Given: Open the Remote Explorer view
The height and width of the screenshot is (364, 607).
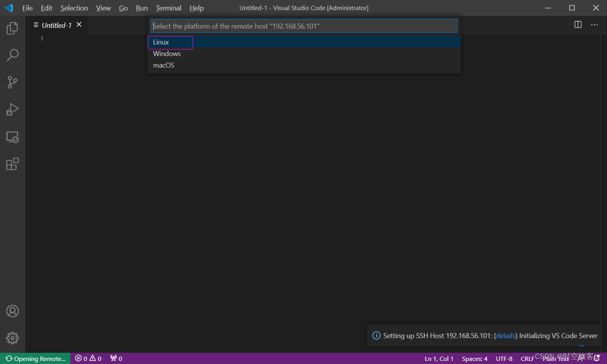Looking at the screenshot, I should [x=12, y=137].
